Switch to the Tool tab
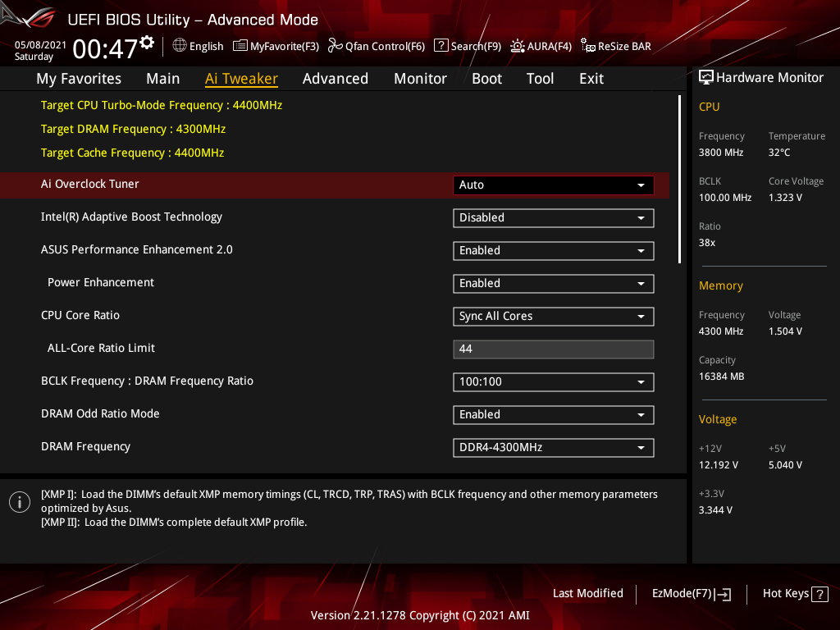840x630 pixels. point(540,79)
